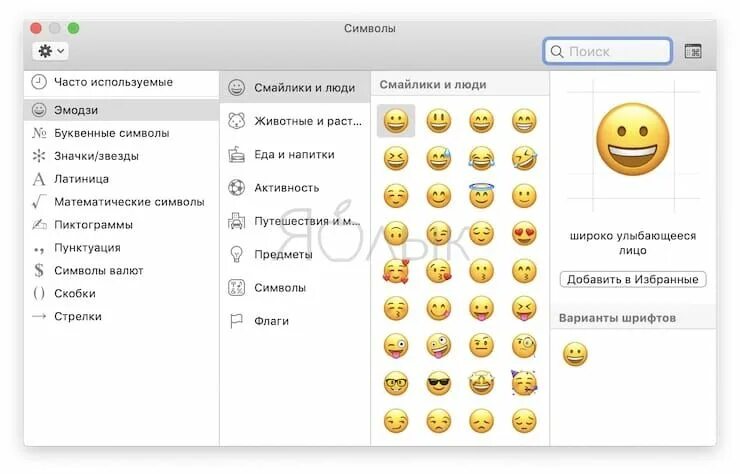
Task: Select the emoji under Варианты шрифтов
Action: (575, 354)
